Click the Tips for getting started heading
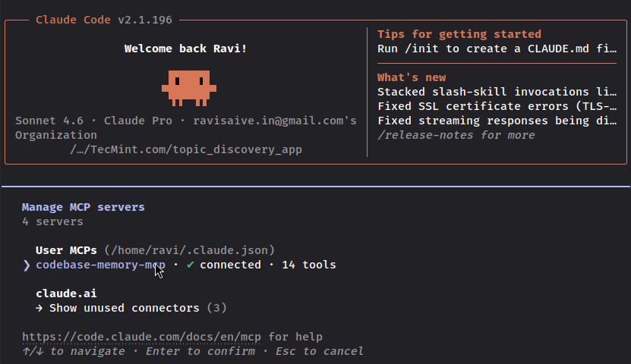 click(459, 34)
